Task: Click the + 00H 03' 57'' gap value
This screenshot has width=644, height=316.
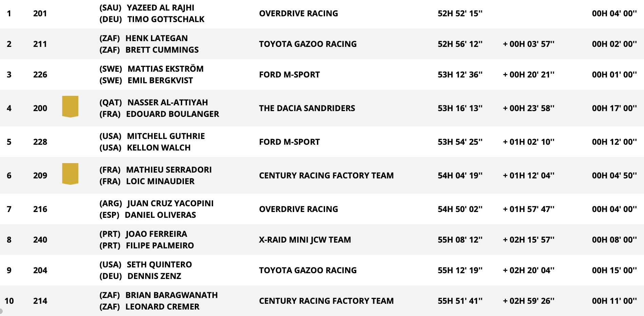Action: pyautogui.click(x=529, y=44)
